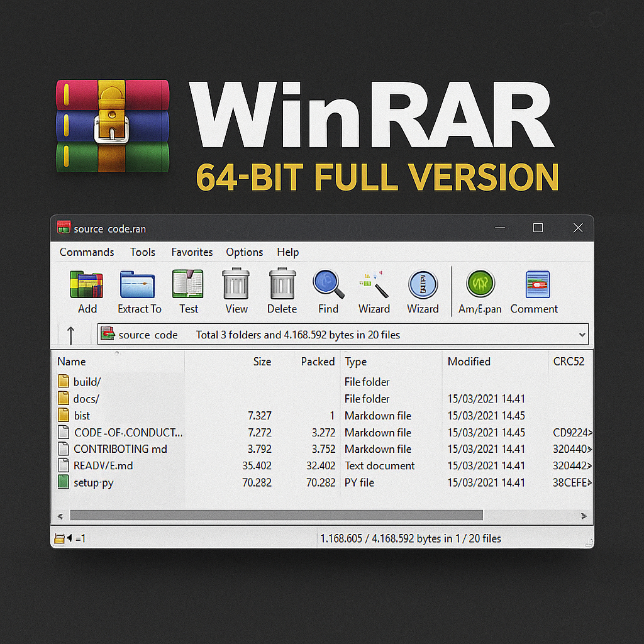Launch the Wizard wand icon
This screenshot has height=644, width=644.
374,284
